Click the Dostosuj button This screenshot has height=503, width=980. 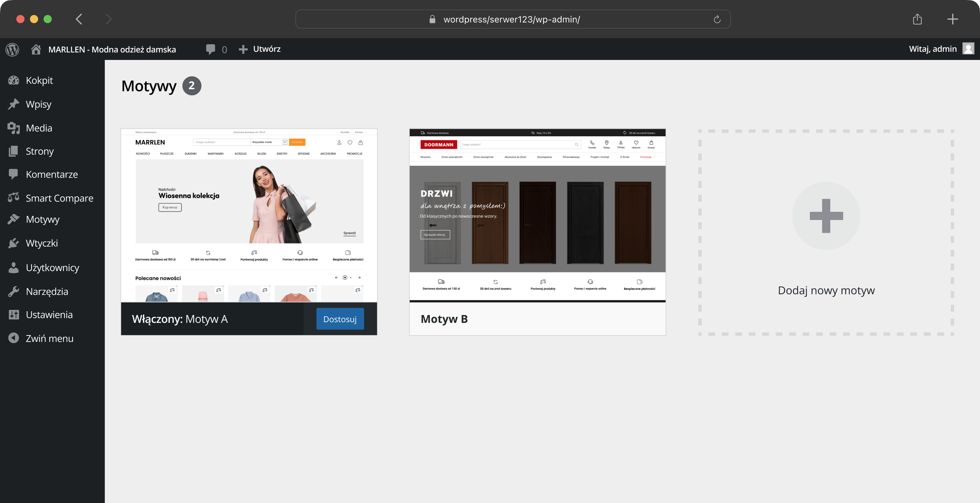click(x=340, y=319)
